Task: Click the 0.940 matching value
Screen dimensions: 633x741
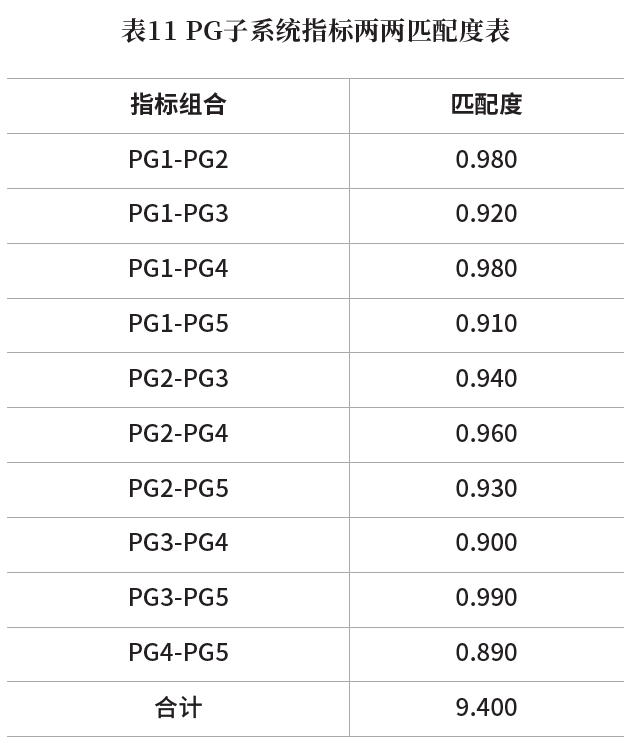Action: tap(486, 379)
